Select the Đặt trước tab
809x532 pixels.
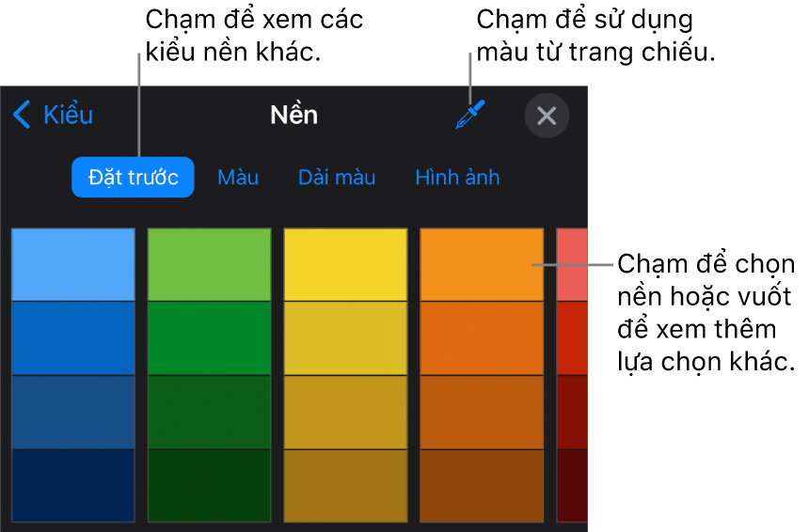click(133, 178)
